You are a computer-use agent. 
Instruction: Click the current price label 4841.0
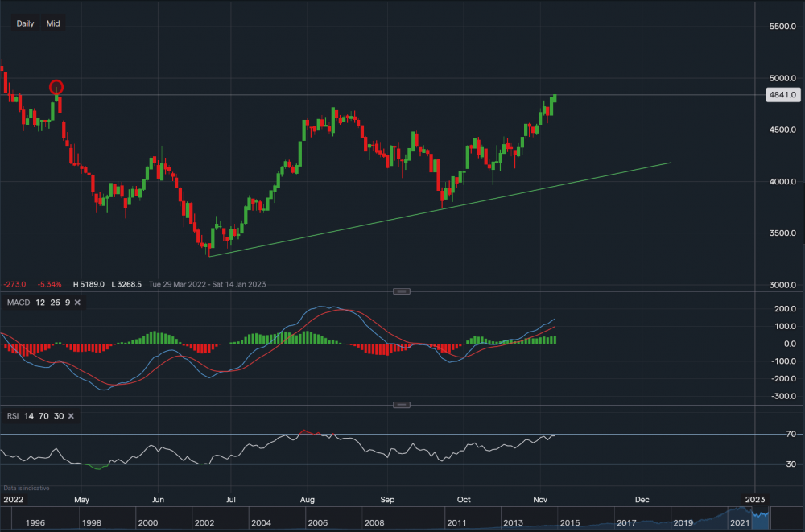point(784,94)
